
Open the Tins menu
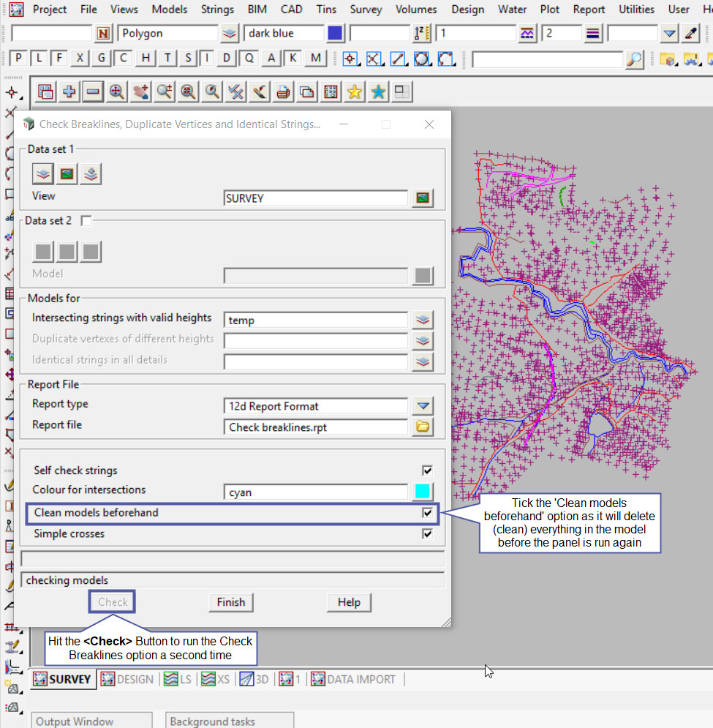326,10
